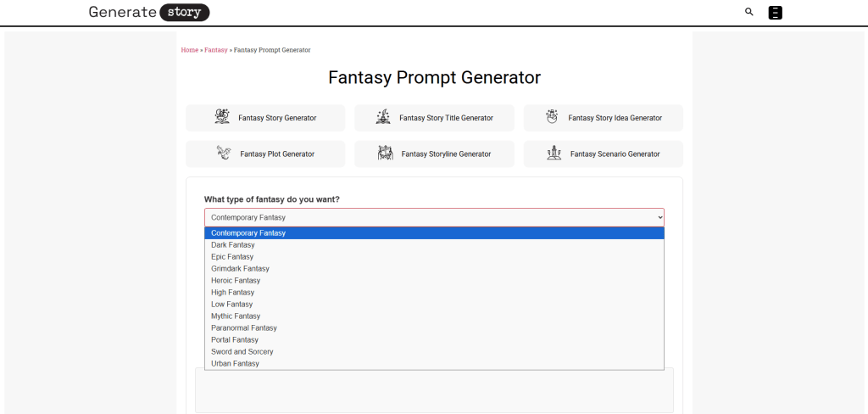
Task: Open the Fantasy Story Title Generator page
Action: pyautogui.click(x=434, y=118)
